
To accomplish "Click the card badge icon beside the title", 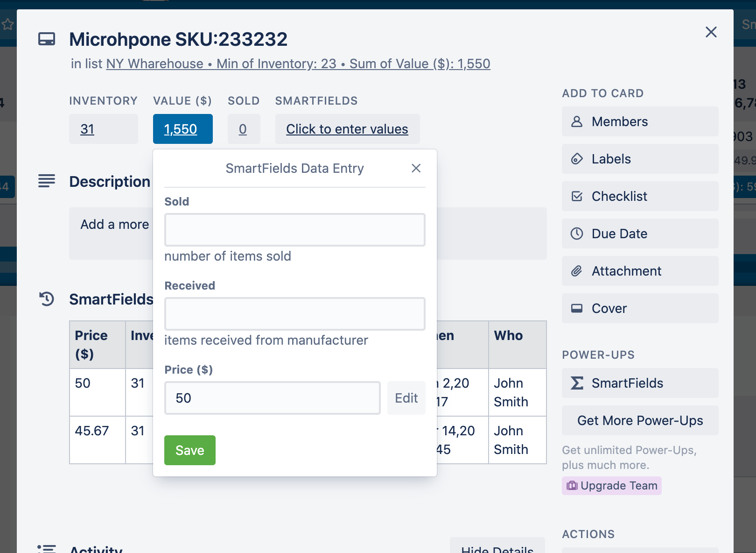I will tap(46, 39).
